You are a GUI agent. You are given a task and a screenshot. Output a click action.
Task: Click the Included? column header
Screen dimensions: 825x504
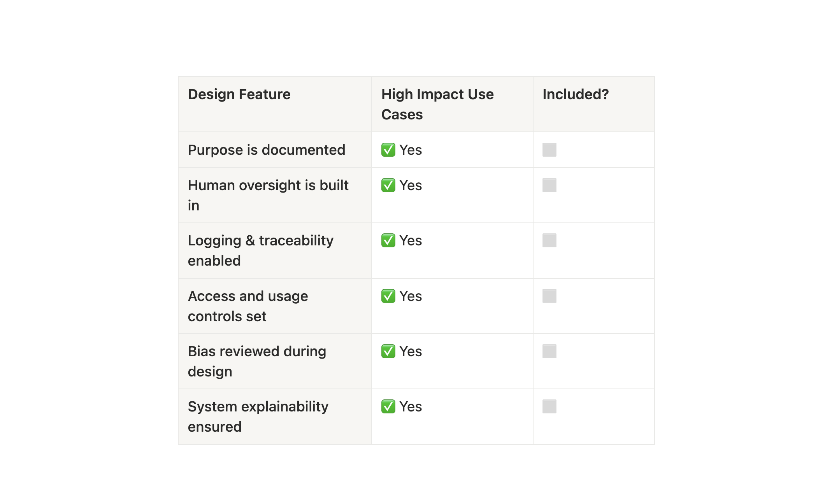(575, 94)
